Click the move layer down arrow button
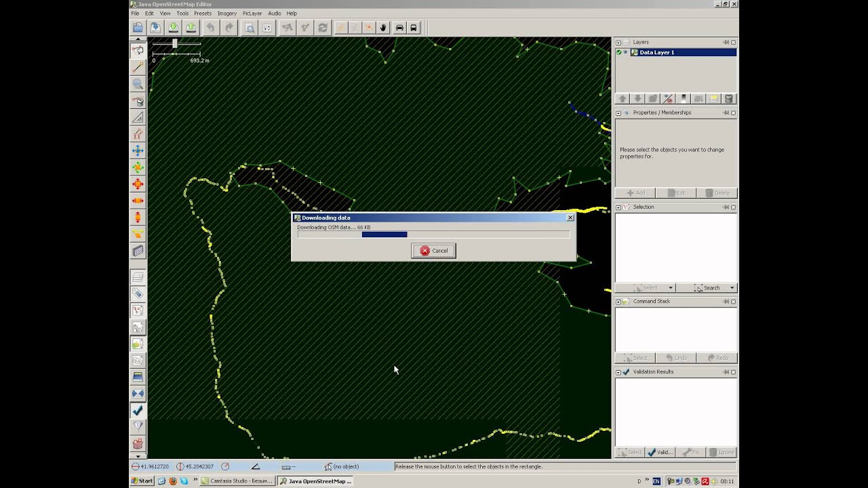The width and height of the screenshot is (868, 488). 637,99
